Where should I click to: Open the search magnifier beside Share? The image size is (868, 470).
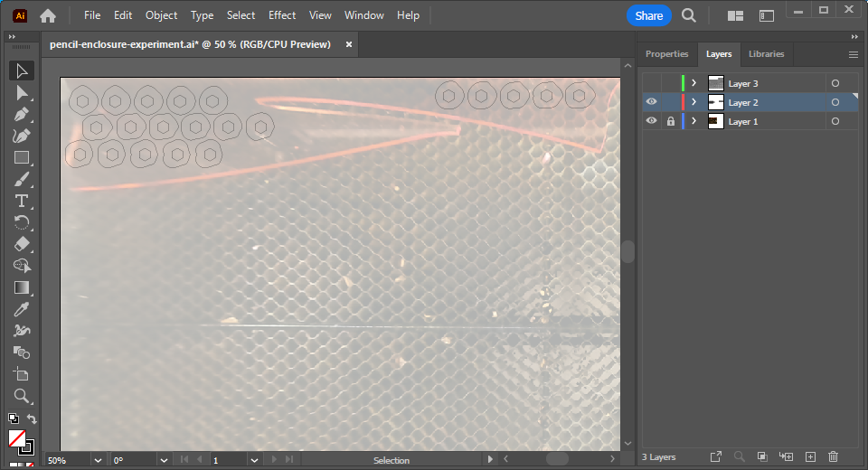689,15
